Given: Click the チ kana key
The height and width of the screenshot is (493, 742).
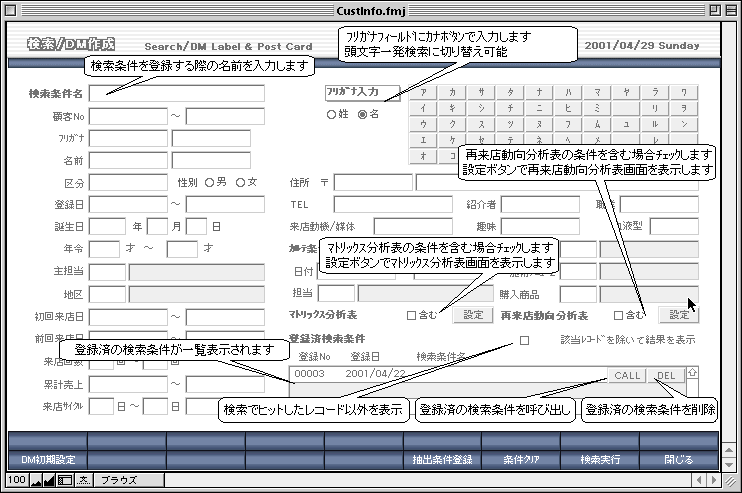Looking at the screenshot, I should (510, 108).
